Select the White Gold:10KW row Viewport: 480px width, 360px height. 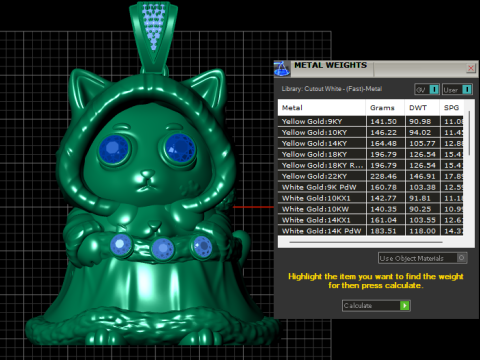[370, 209]
